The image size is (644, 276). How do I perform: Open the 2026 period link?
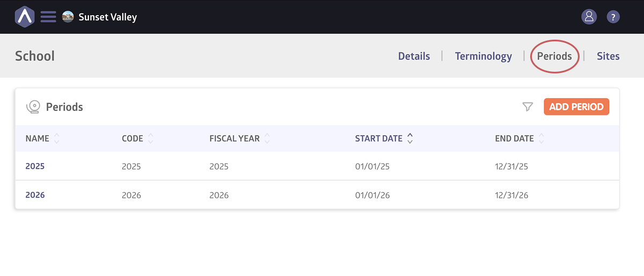(x=35, y=195)
